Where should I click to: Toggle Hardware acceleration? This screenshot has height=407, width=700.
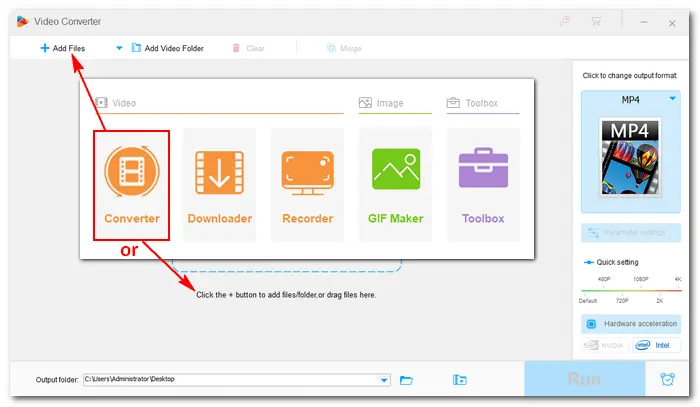pos(631,324)
